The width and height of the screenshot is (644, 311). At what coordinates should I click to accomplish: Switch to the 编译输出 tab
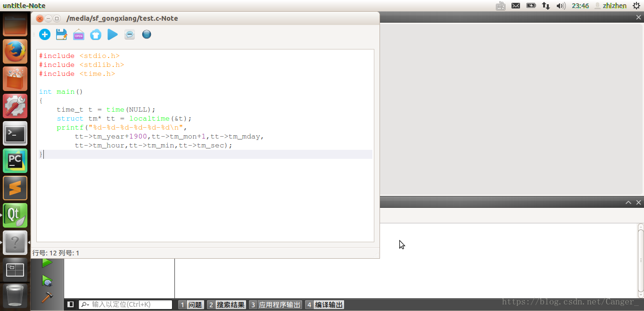324,305
